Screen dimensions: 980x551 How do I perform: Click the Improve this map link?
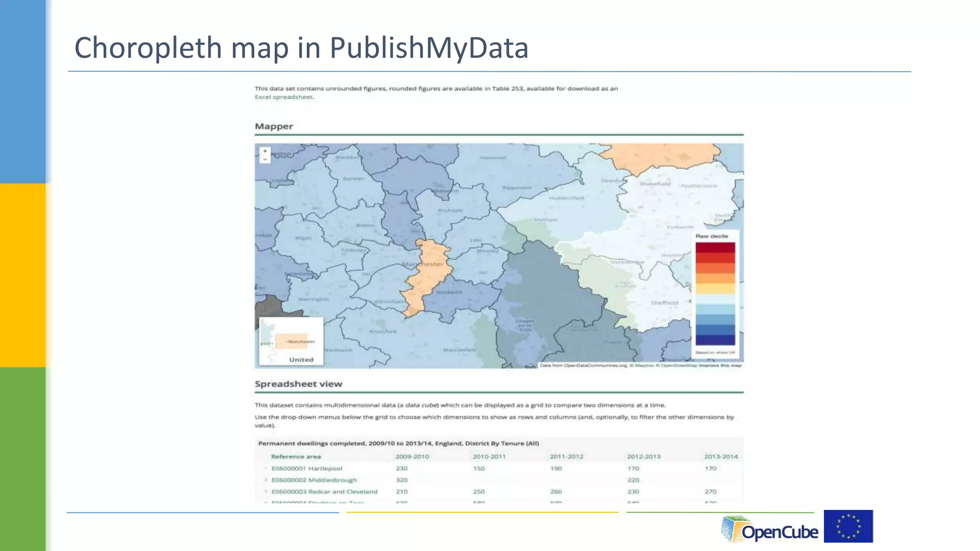pos(720,365)
